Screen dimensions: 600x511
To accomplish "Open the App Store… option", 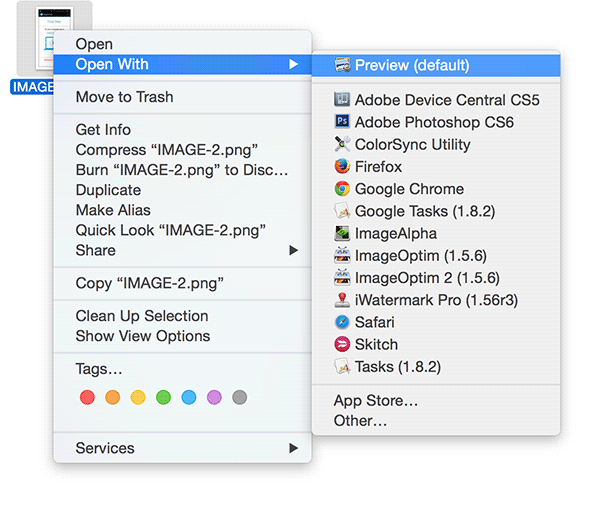I will tap(376, 401).
